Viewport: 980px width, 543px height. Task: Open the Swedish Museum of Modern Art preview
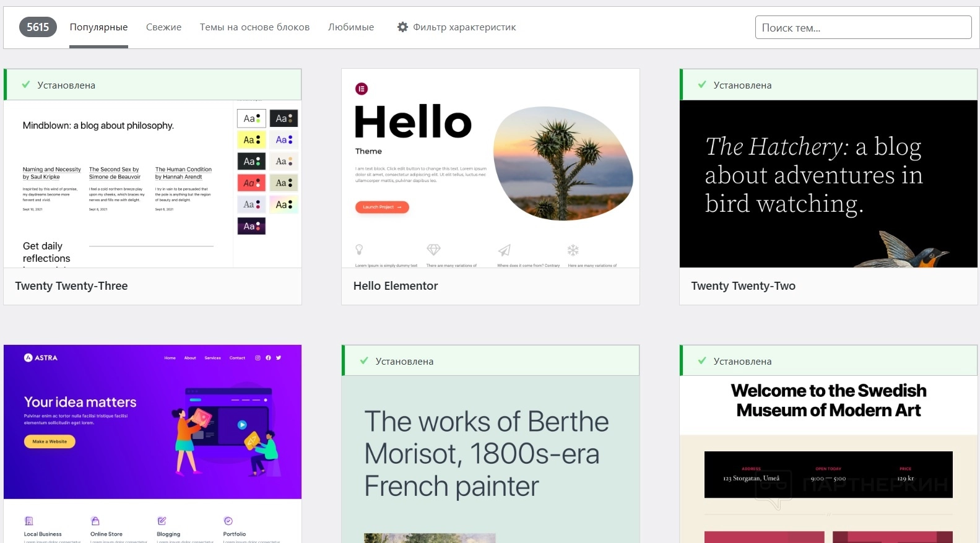tap(828, 459)
